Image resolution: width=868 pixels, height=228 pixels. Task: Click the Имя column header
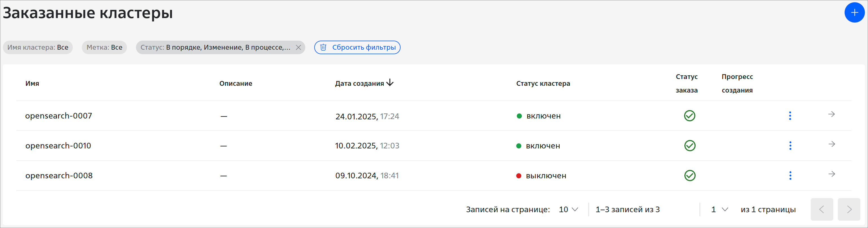click(x=32, y=83)
